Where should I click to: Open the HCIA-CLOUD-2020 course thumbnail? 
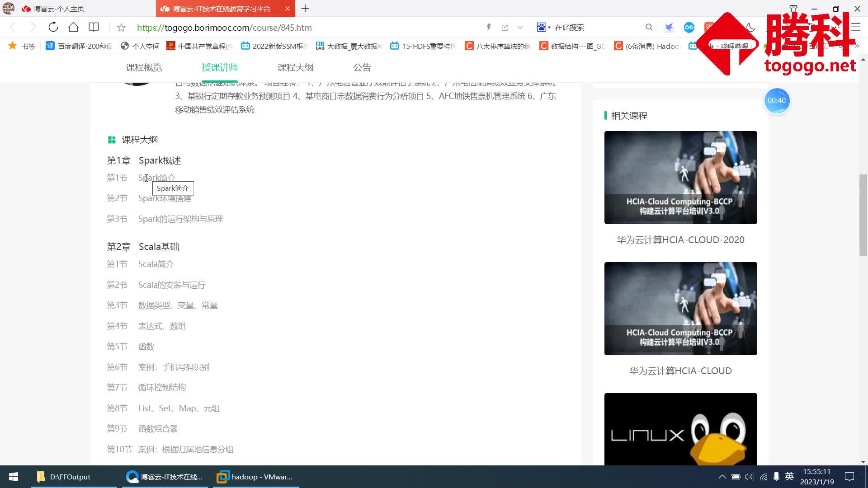coord(680,178)
